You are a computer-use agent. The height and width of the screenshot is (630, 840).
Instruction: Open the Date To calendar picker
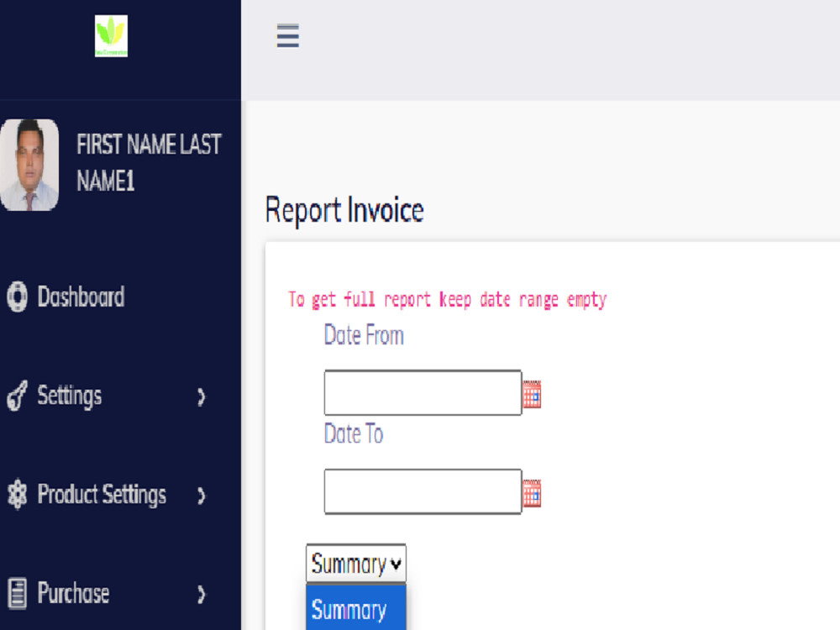pyautogui.click(x=532, y=493)
